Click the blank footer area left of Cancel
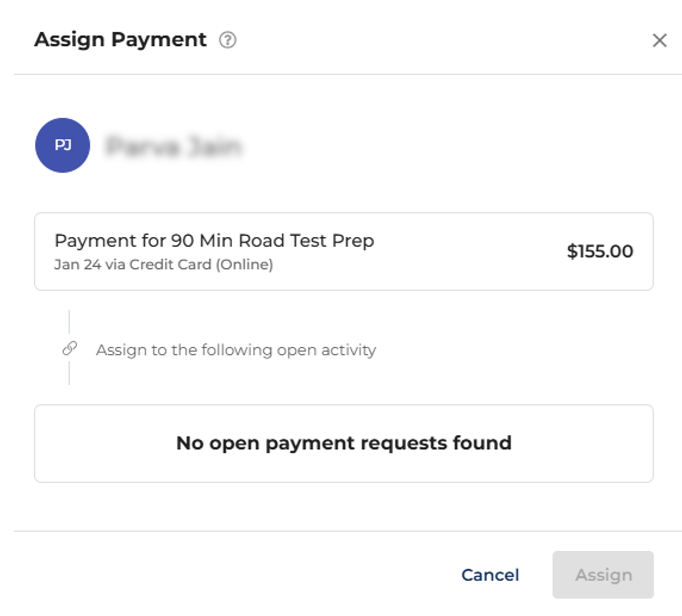This screenshot has width=682, height=616. tap(221, 575)
